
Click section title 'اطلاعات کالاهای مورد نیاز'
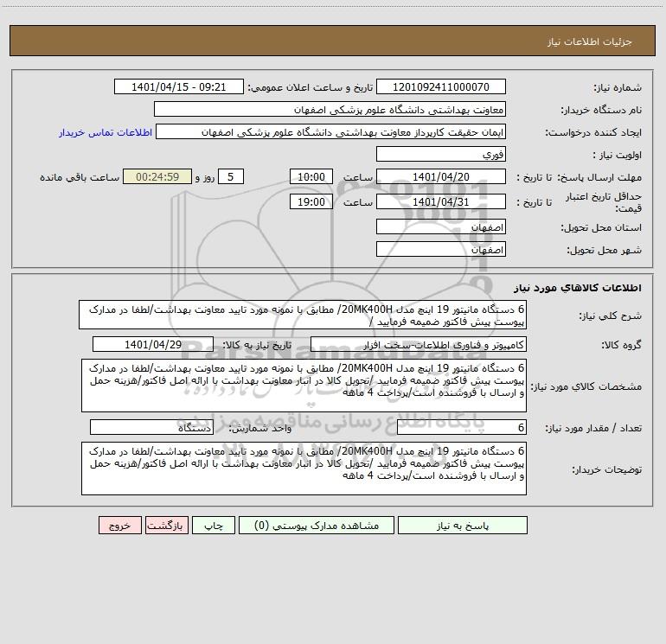coord(578,287)
